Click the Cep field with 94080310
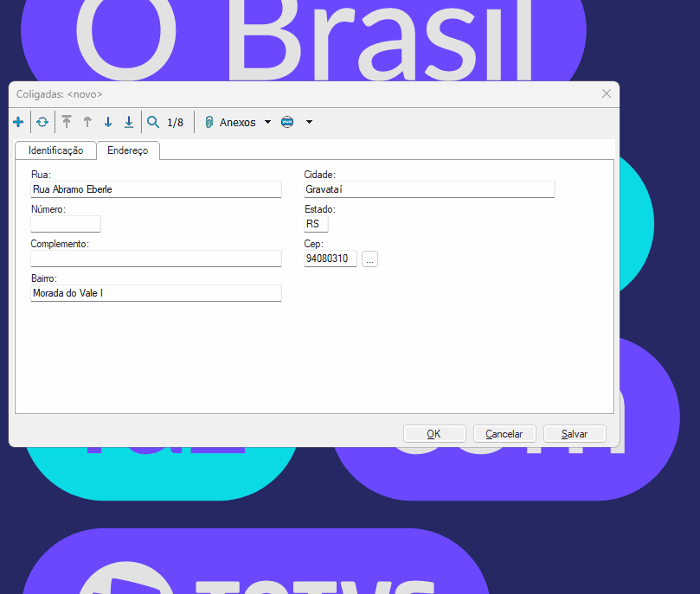 pyautogui.click(x=331, y=259)
